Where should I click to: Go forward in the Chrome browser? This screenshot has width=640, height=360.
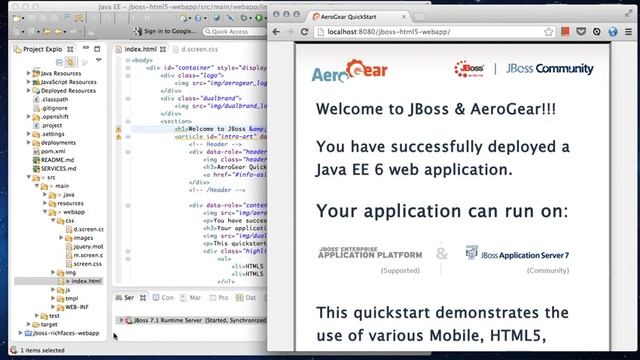click(290, 31)
